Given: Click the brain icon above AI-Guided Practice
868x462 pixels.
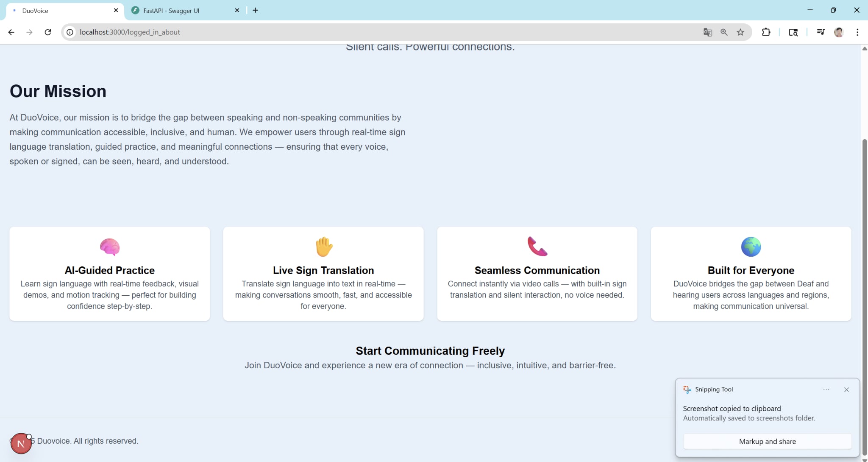Looking at the screenshot, I should pyautogui.click(x=110, y=246).
